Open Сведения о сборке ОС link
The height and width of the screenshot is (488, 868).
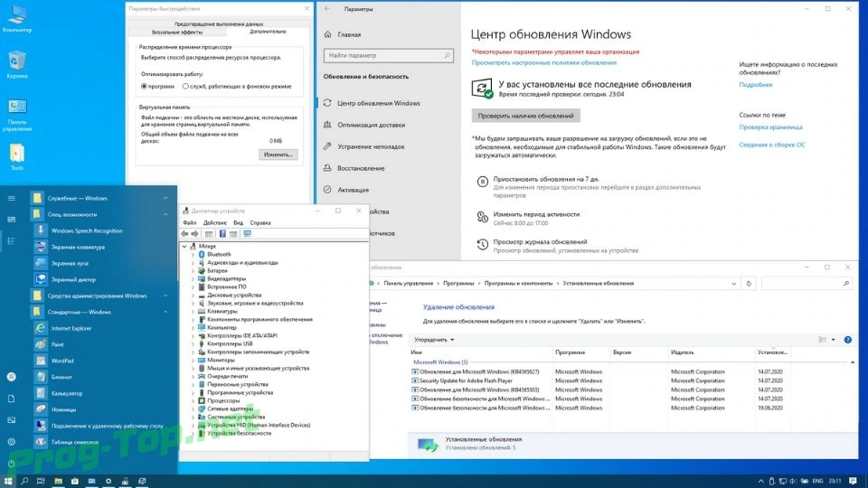(x=771, y=145)
